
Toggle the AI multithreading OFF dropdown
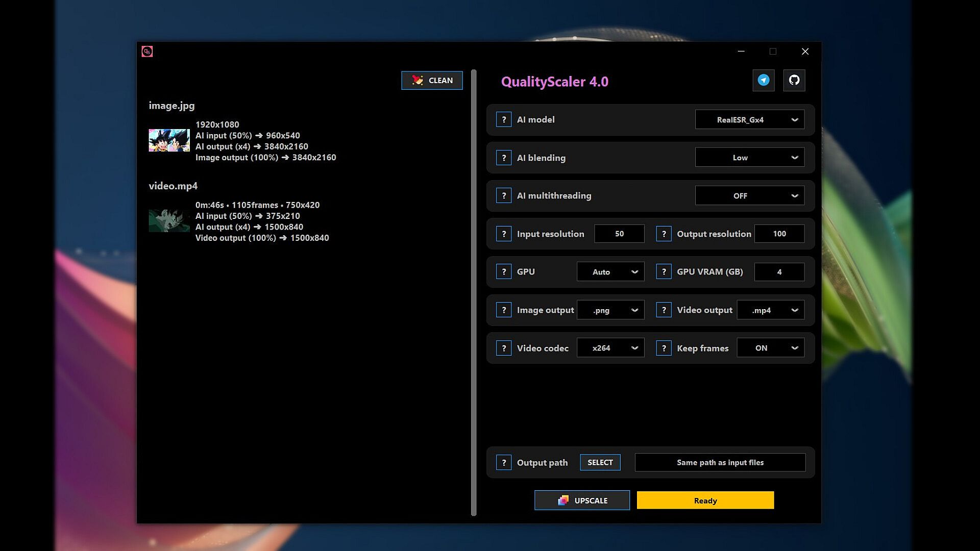[x=749, y=196]
